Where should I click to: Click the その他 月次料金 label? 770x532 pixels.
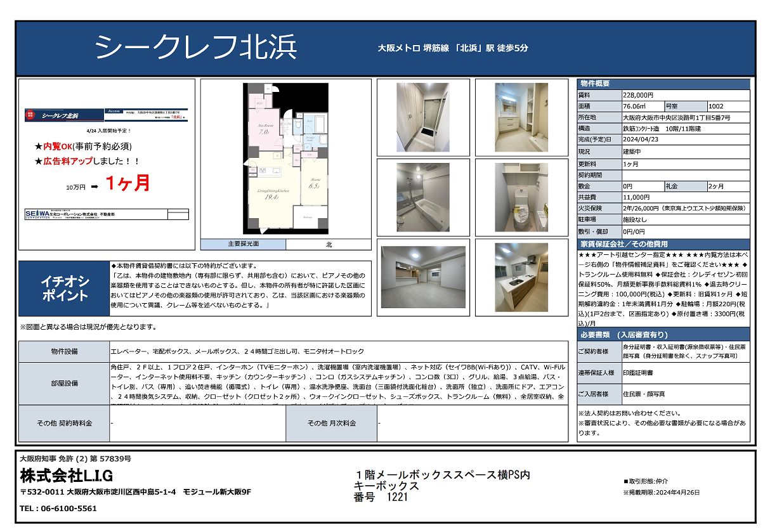tap(332, 423)
